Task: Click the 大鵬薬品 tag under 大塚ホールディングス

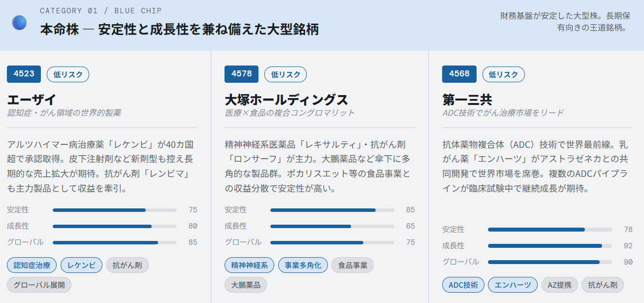Action: tap(245, 284)
